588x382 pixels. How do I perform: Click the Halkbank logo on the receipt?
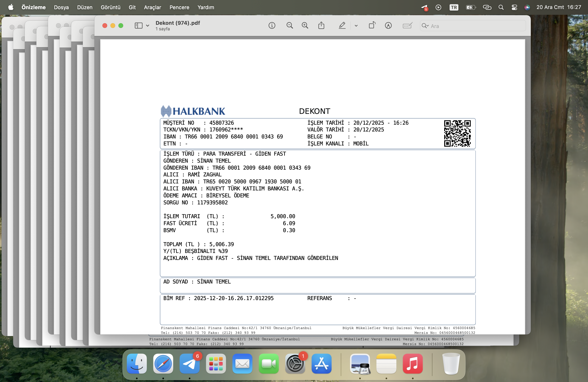(193, 111)
